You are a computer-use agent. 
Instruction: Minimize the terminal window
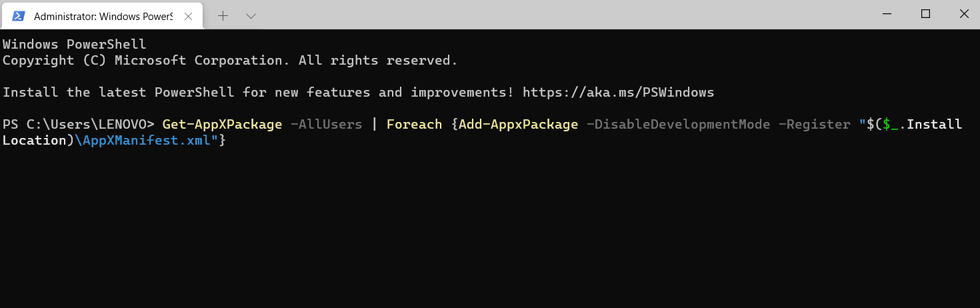click(887, 14)
